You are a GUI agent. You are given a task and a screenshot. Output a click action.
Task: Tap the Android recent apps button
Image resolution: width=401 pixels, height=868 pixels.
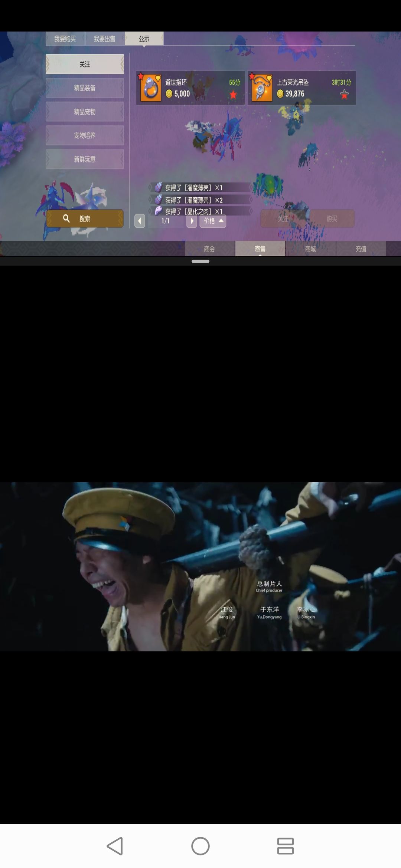pyautogui.click(x=286, y=846)
